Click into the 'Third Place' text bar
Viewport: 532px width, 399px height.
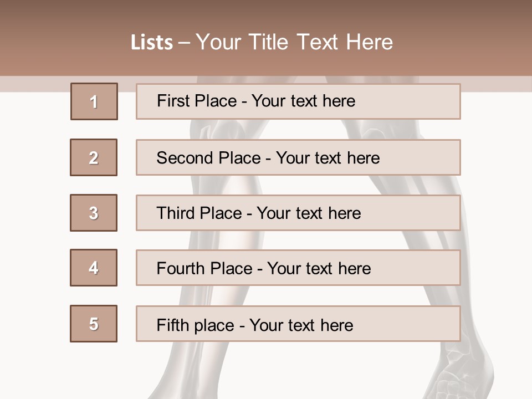(x=298, y=213)
